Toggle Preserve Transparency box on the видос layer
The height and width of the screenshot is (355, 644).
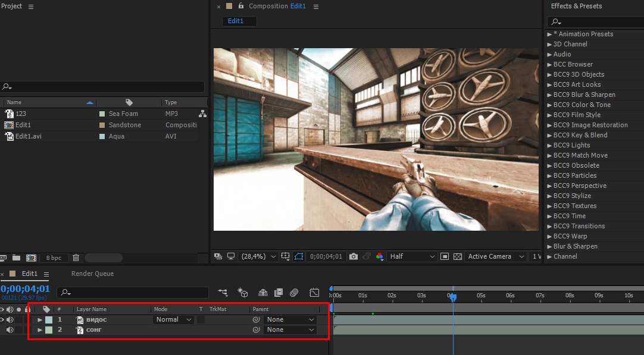201,320
